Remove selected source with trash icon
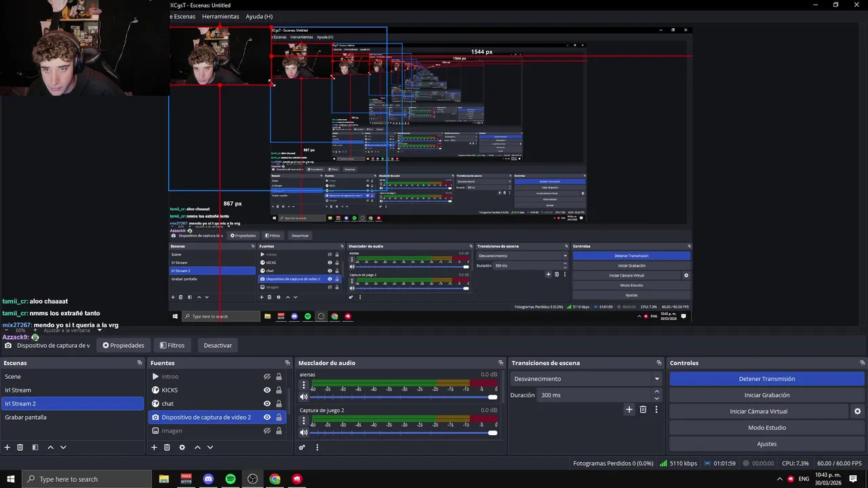 [x=167, y=447]
